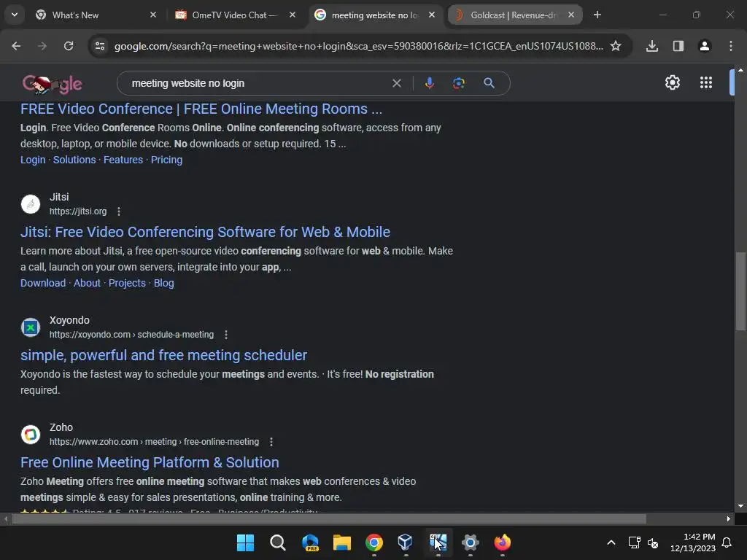Go forward to next page
Image resolution: width=747 pixels, height=560 pixels.
42,46
